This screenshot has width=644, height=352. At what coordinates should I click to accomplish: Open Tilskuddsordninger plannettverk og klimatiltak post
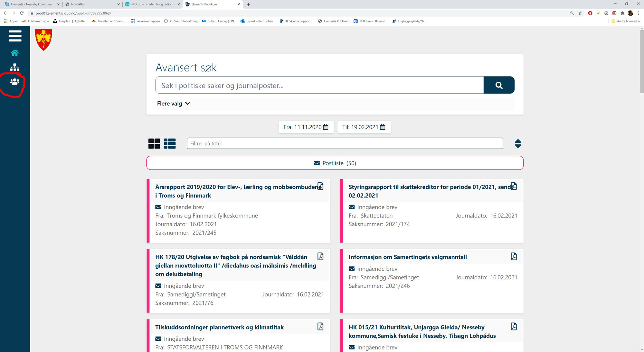219,327
